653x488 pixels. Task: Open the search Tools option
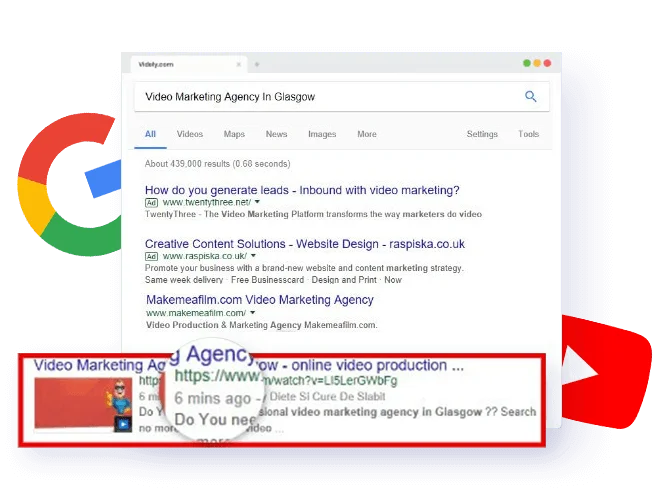pos(528,134)
